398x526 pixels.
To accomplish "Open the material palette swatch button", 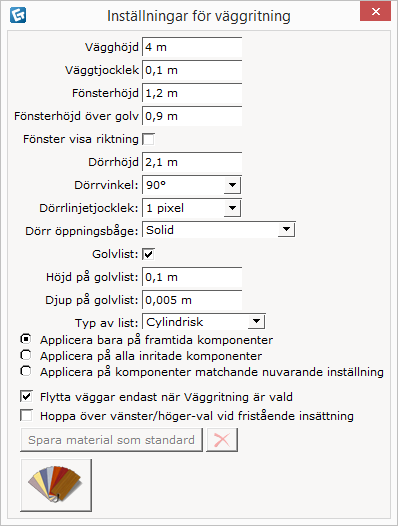I will click(56, 485).
